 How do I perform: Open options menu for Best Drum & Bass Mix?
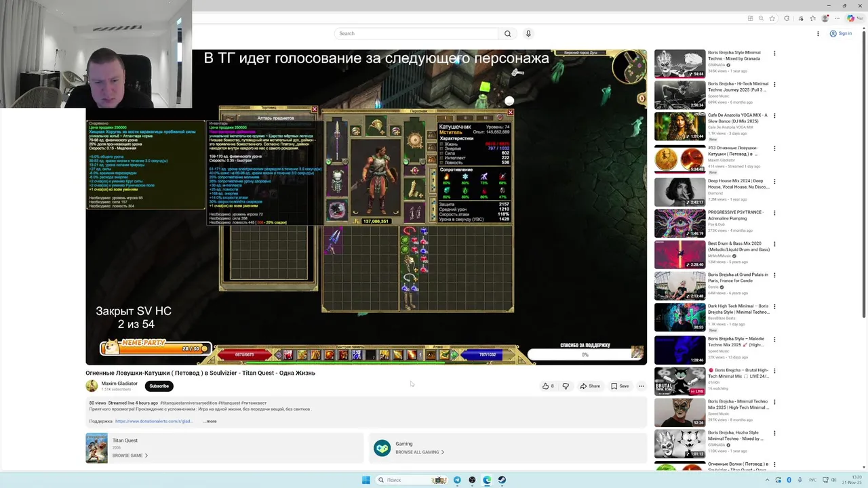click(x=774, y=244)
